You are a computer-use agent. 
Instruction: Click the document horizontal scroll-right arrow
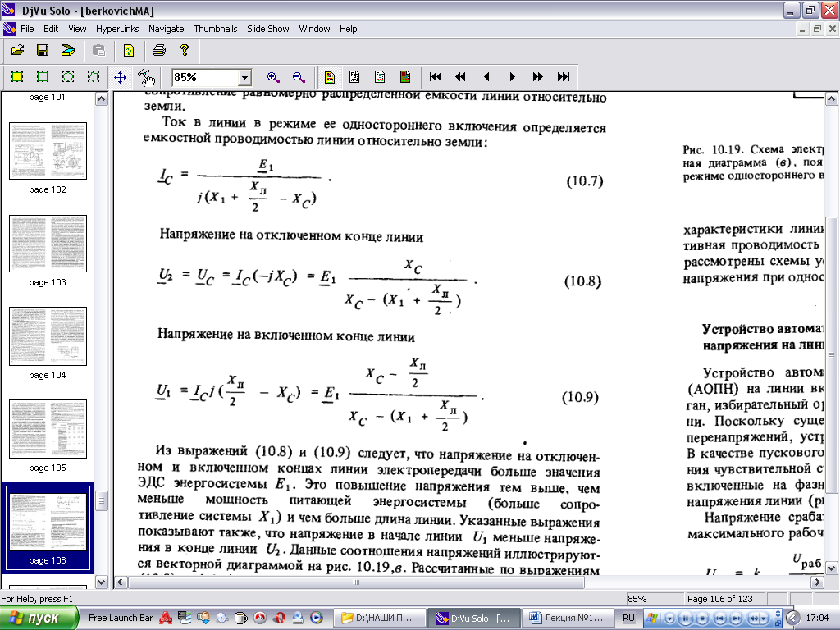[x=817, y=582]
